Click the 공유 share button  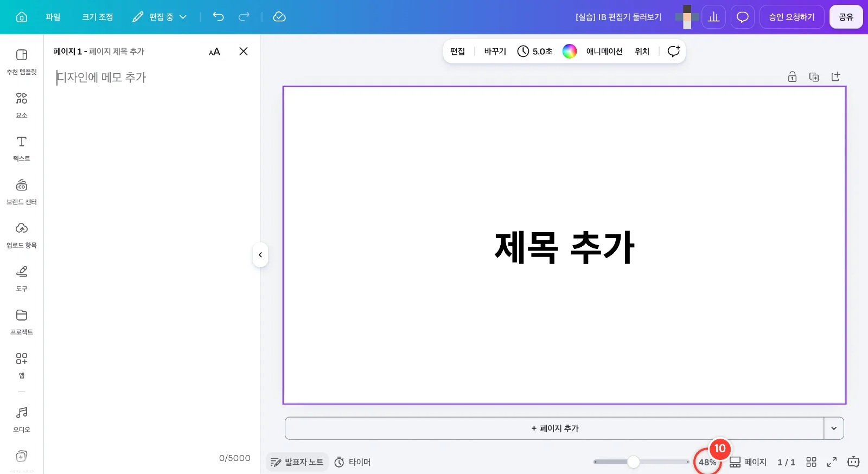[846, 17]
